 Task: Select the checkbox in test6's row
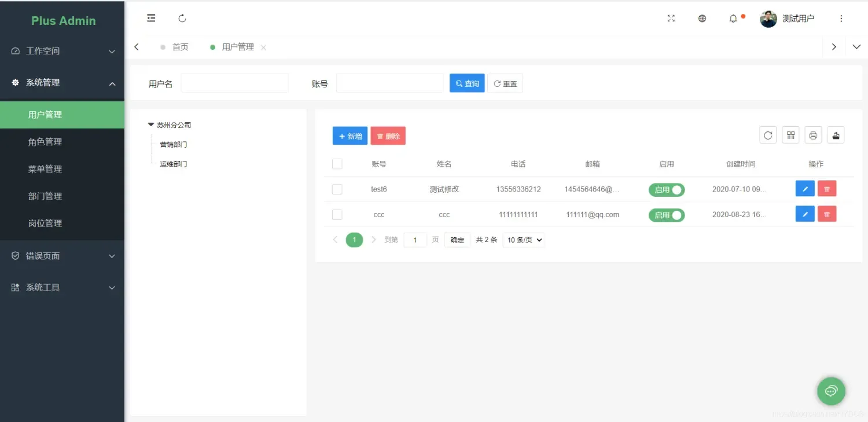coord(337,189)
